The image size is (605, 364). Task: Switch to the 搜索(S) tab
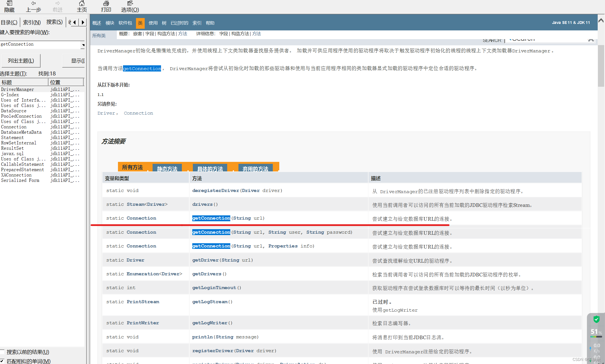click(54, 22)
